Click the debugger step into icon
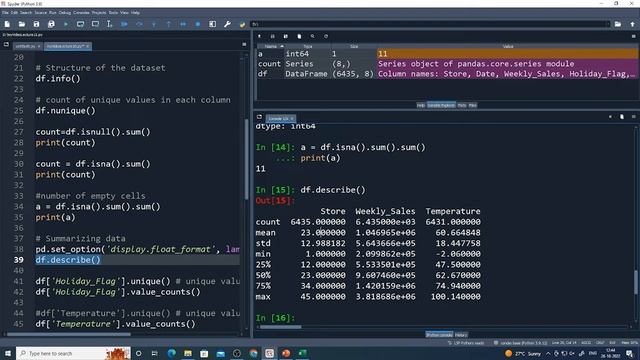 click(154, 24)
